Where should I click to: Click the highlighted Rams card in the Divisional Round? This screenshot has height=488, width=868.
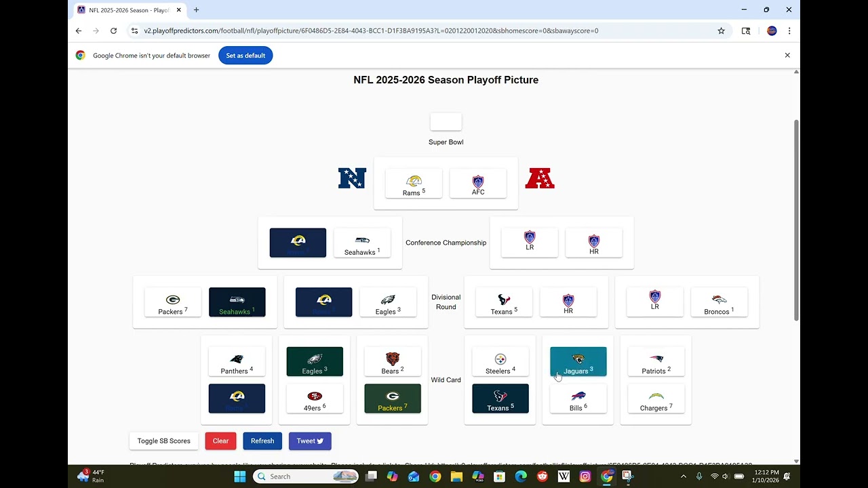[x=323, y=302]
